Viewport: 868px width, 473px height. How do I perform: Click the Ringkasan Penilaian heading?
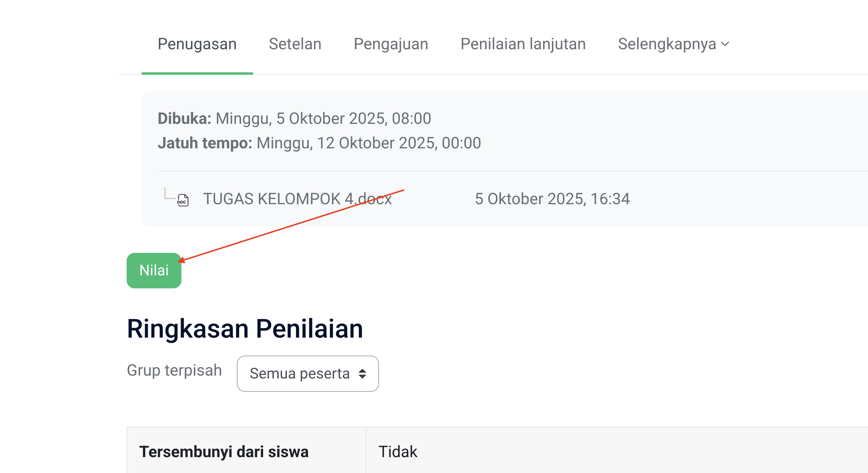(x=245, y=328)
